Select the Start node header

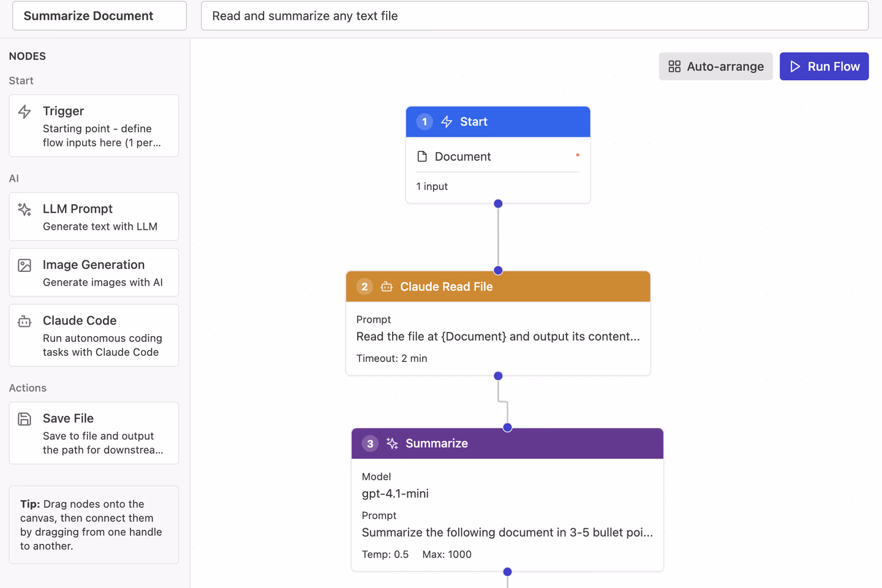[498, 122]
